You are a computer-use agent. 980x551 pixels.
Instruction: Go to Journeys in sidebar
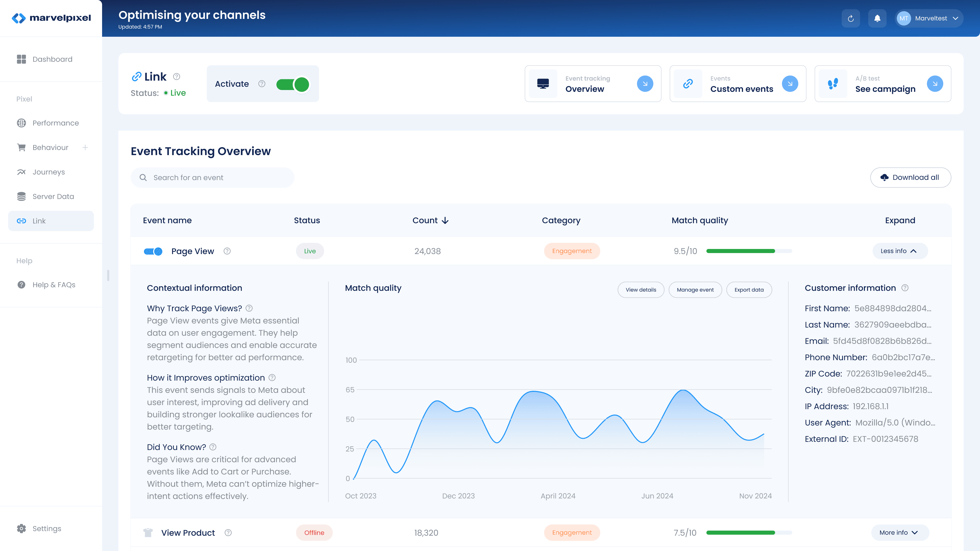click(x=49, y=172)
